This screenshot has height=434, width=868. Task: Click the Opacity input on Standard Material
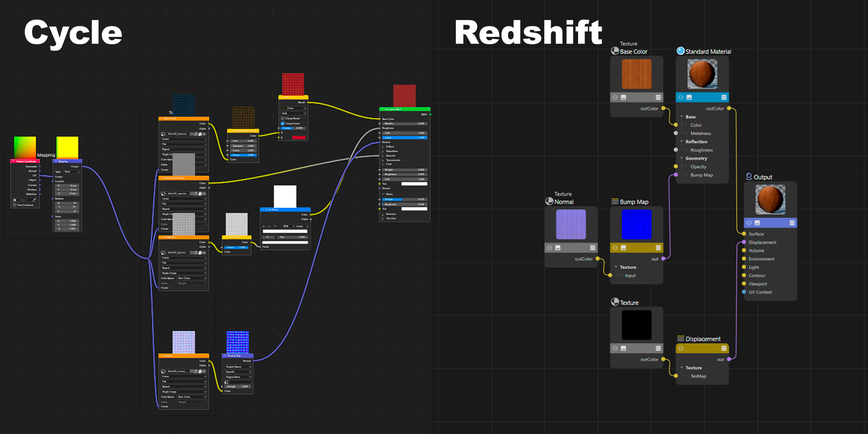coord(676,166)
